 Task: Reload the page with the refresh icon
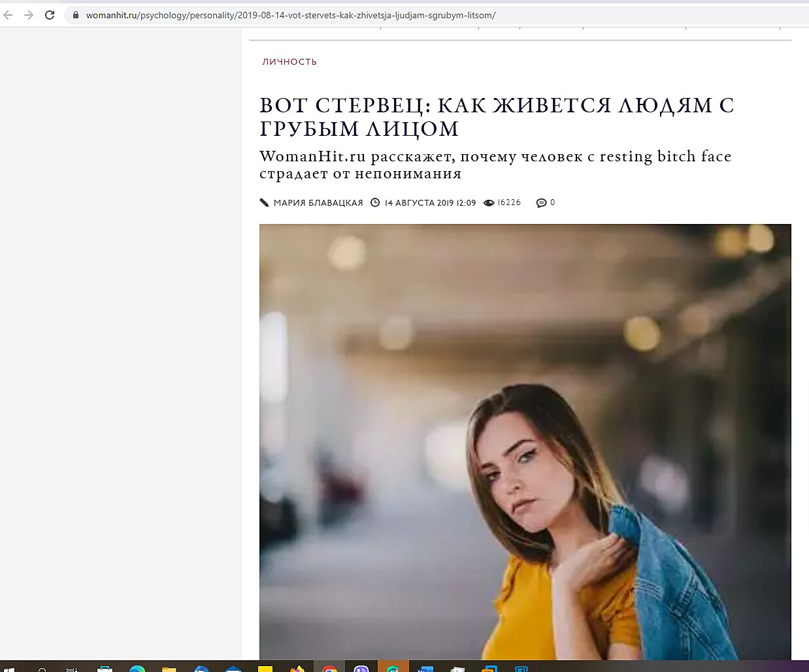[x=50, y=15]
